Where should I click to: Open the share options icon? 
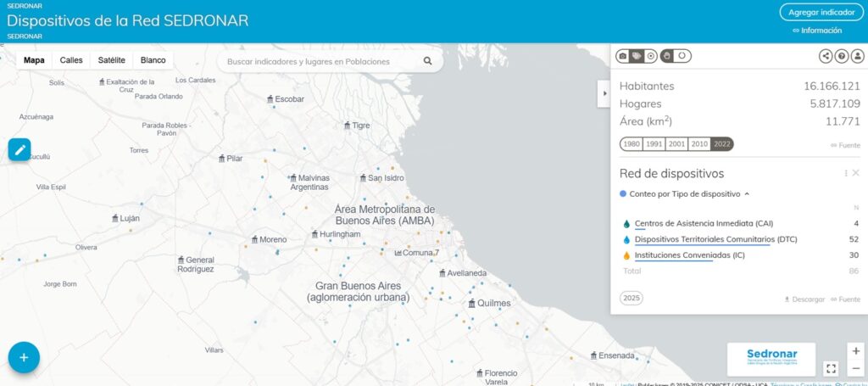coord(826,56)
